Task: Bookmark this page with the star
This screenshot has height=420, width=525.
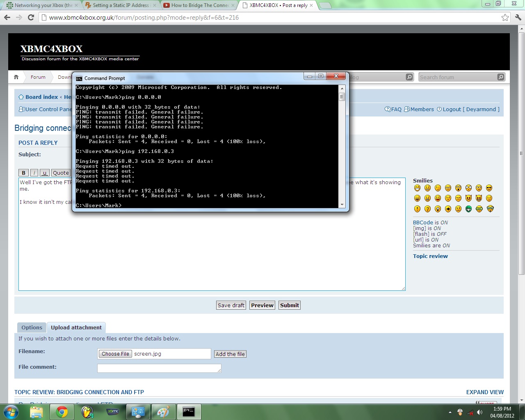Action: [505, 17]
